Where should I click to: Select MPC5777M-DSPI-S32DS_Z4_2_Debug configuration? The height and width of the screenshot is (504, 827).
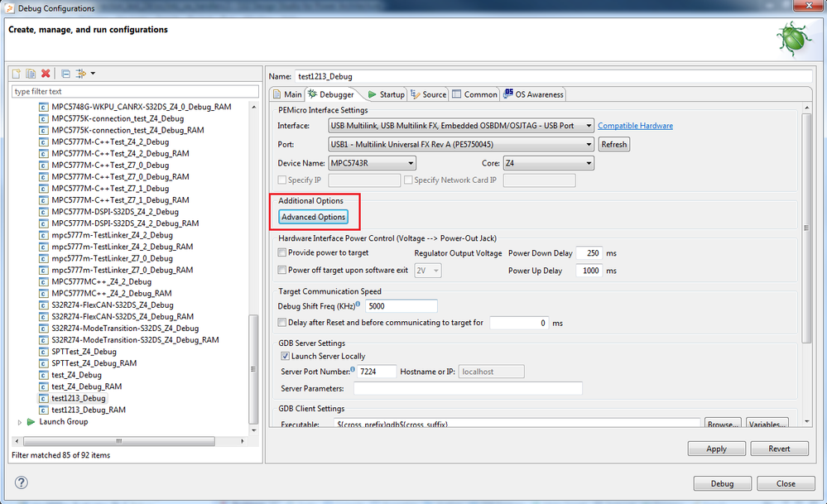tap(115, 212)
